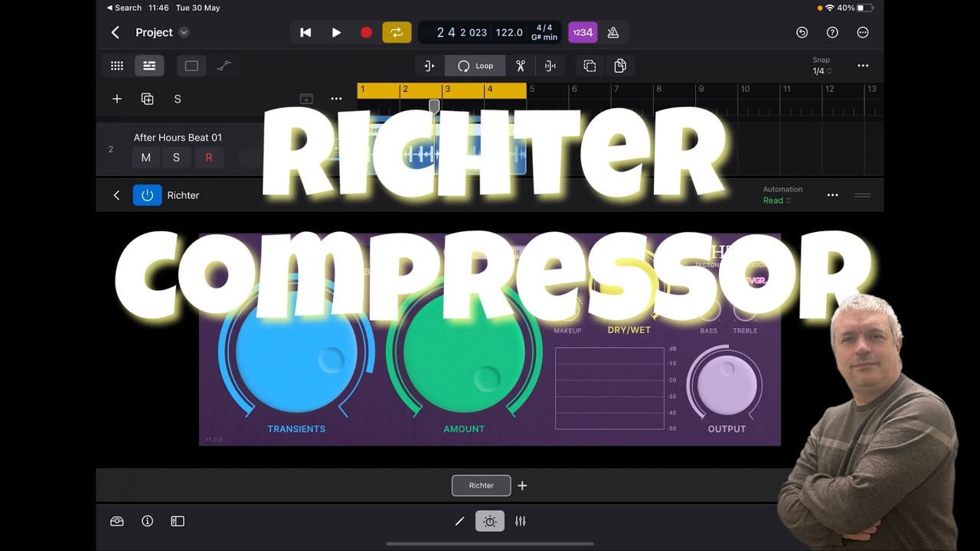The height and width of the screenshot is (551, 980).
Task: Go back from the Richter plugin header
Action: 116,195
